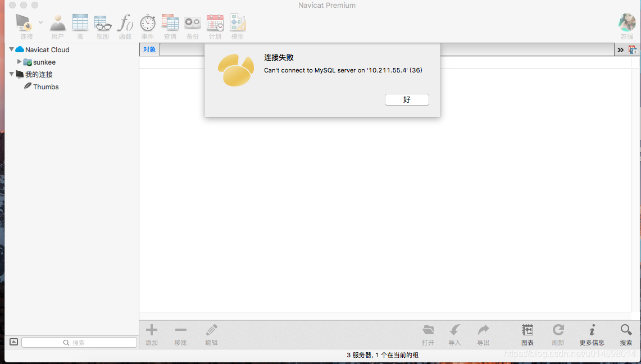Open the 函数 function toolbar icon
The height and width of the screenshot is (364, 641).
[x=125, y=23]
